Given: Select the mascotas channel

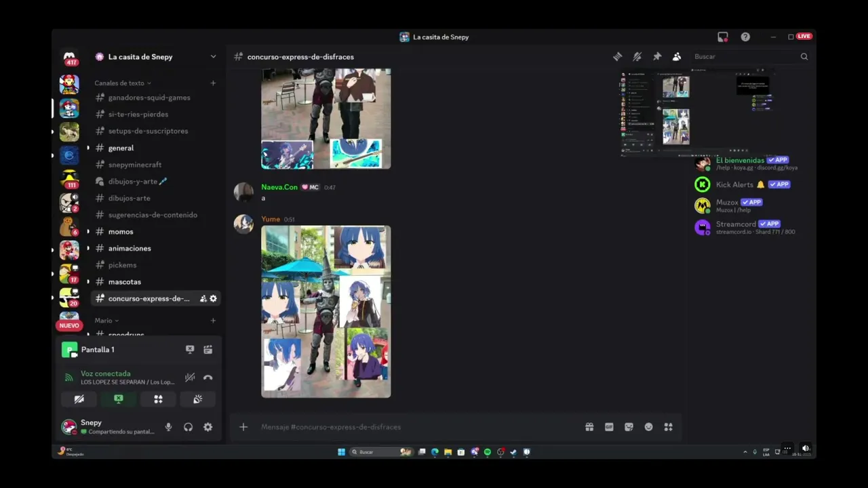Looking at the screenshot, I should 155,282.
